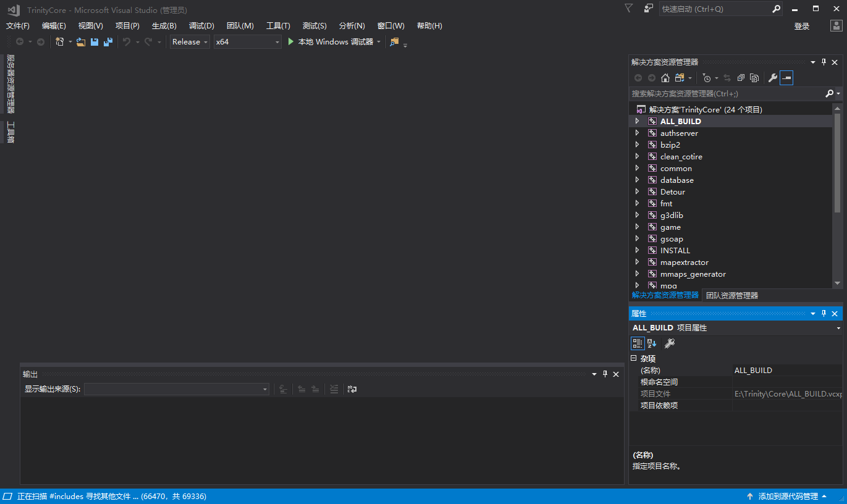Click the Find in Files toolbar icon
The width and height of the screenshot is (847, 504).
[394, 42]
